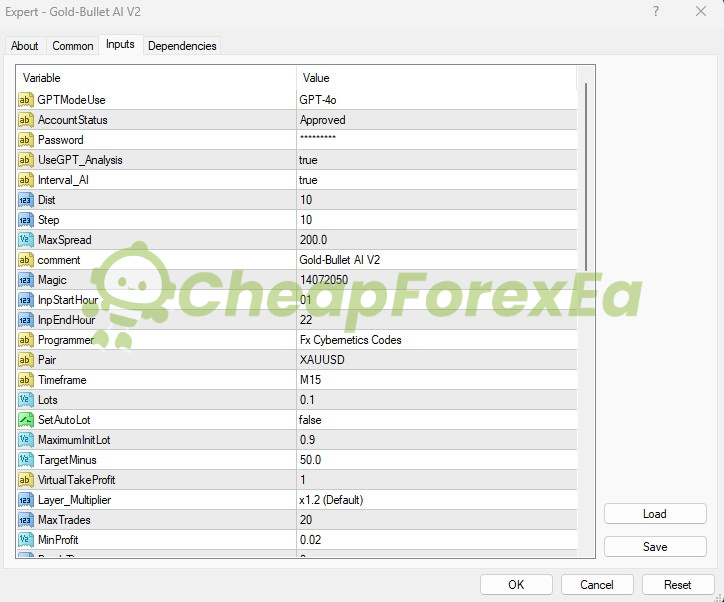Edit the GPT-4o value cell

click(x=437, y=100)
